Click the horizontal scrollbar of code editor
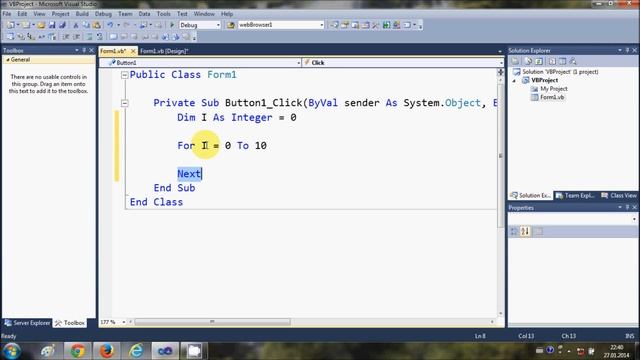The height and width of the screenshot is (360, 640). pos(212,322)
